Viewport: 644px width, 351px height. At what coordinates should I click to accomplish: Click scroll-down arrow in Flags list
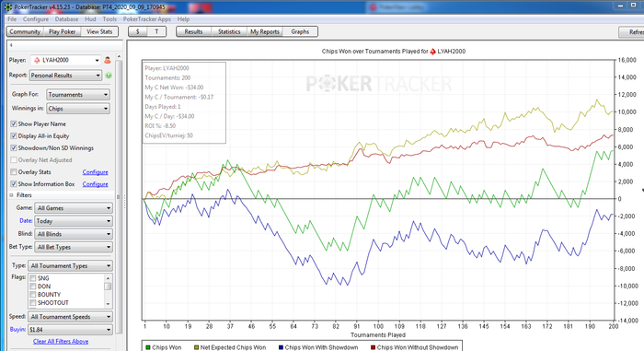point(108,304)
